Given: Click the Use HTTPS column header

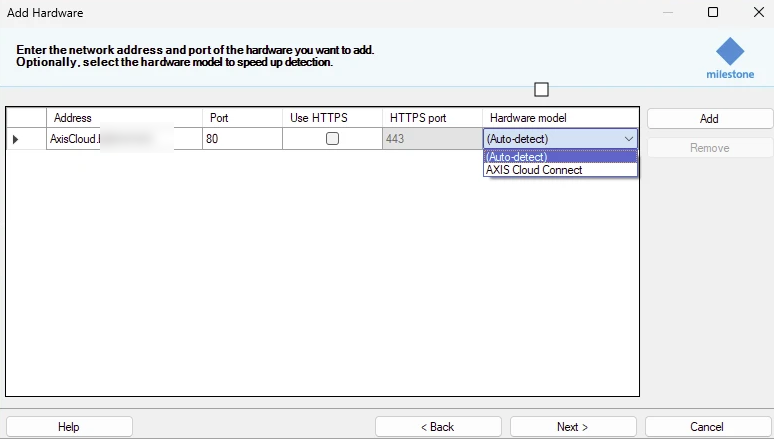Looking at the screenshot, I should [x=332, y=118].
